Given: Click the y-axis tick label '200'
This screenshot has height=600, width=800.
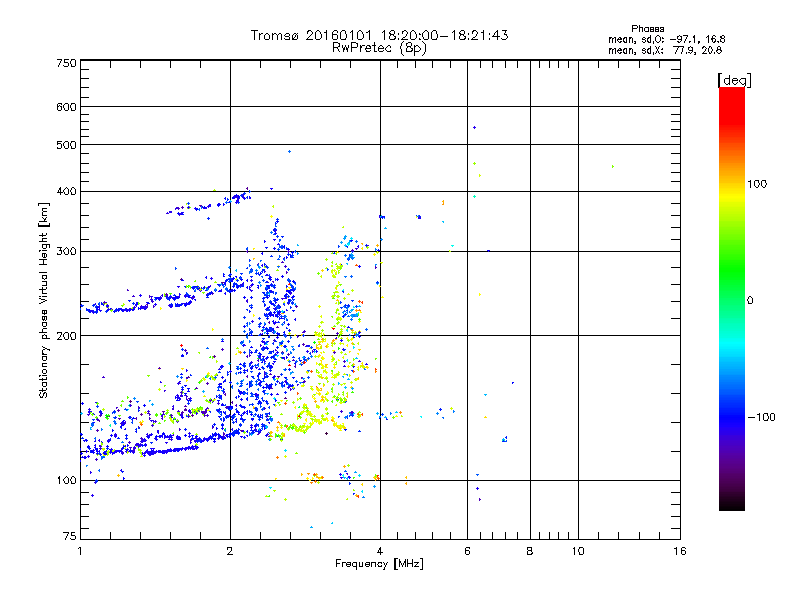Looking at the screenshot, I should coord(66,336).
